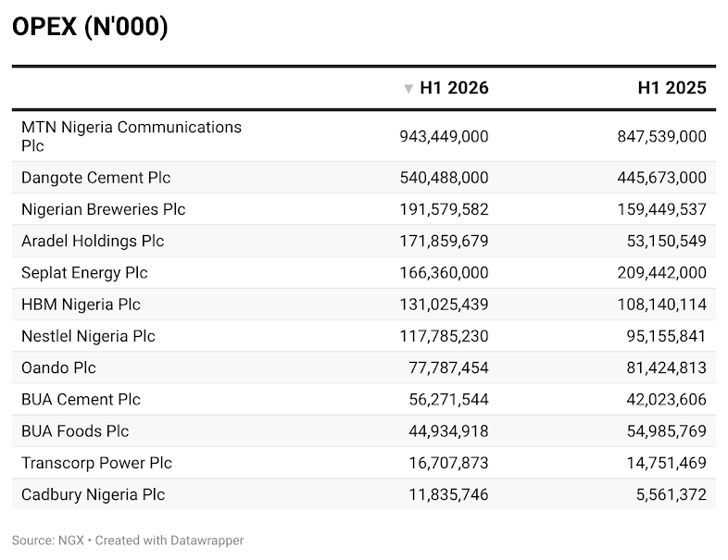Click Seplat Energy Plc company name
The height and width of the screenshot is (560, 728).
(x=84, y=273)
